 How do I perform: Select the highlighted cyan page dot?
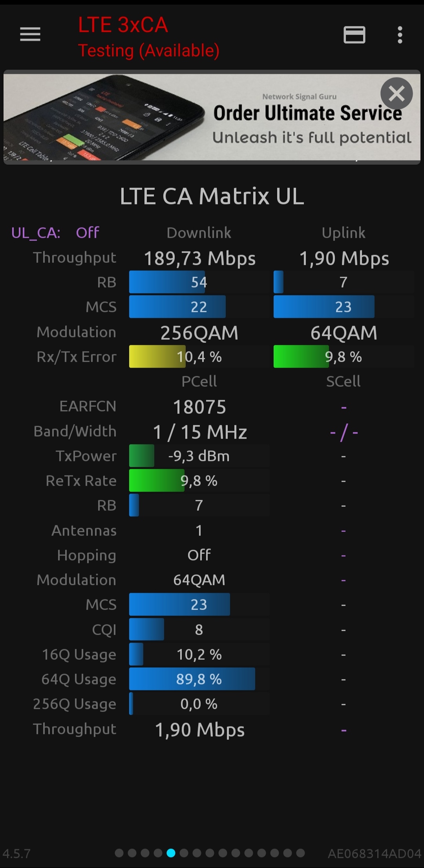[x=171, y=853]
